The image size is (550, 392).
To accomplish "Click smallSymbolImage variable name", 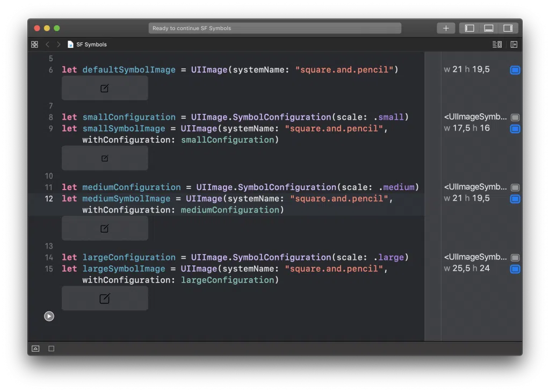I will click(124, 129).
